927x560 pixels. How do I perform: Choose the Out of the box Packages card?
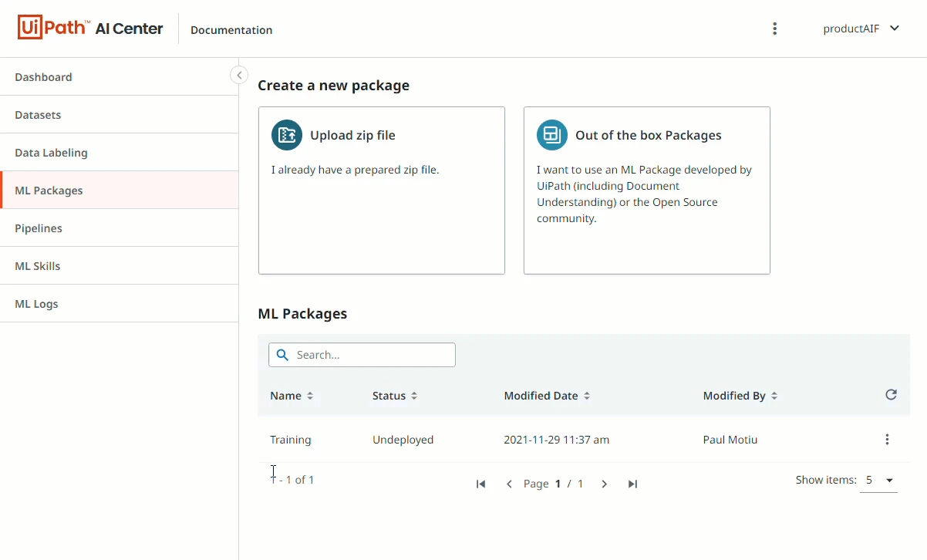647,191
